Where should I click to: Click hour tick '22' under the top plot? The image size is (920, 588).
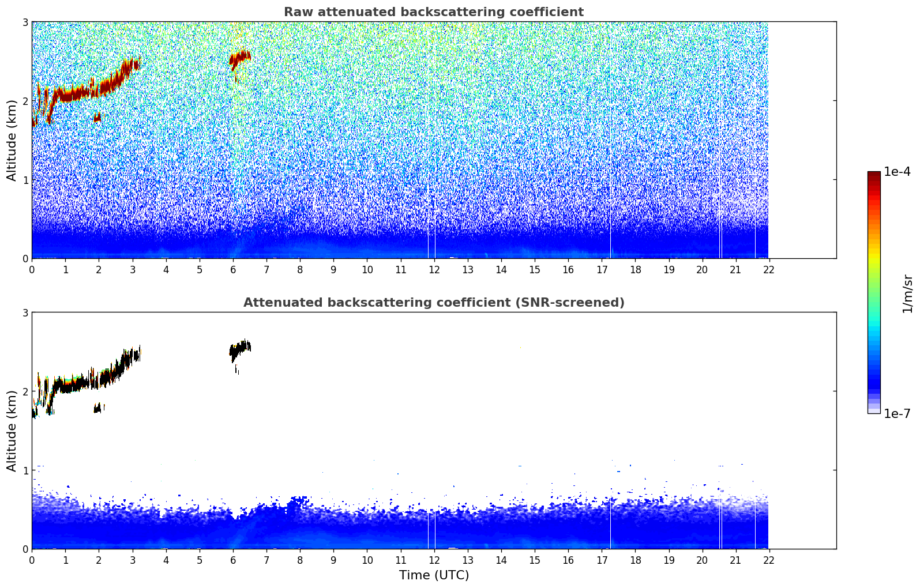(x=769, y=270)
